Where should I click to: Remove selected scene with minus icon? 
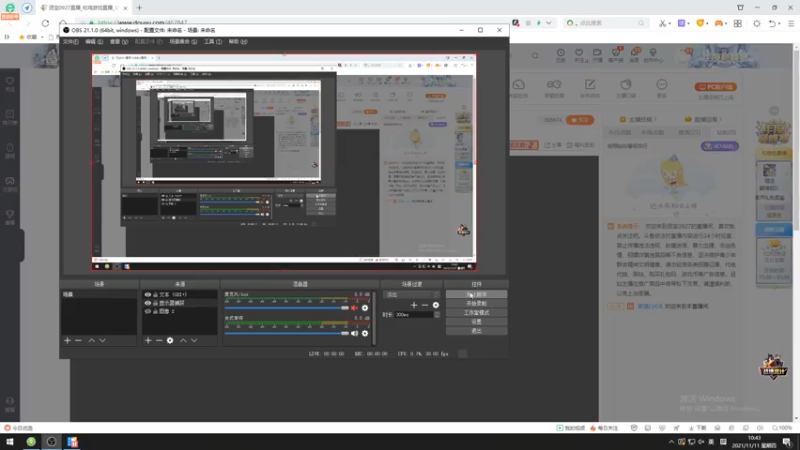point(79,340)
